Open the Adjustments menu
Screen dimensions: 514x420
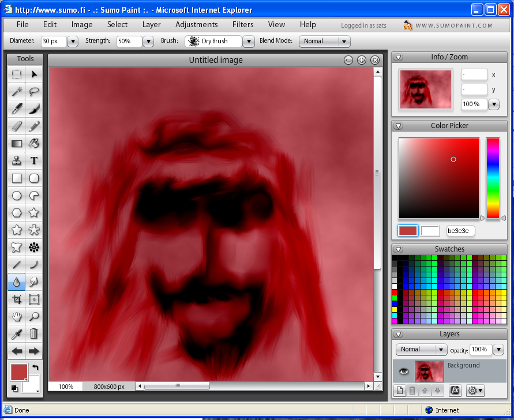click(197, 25)
